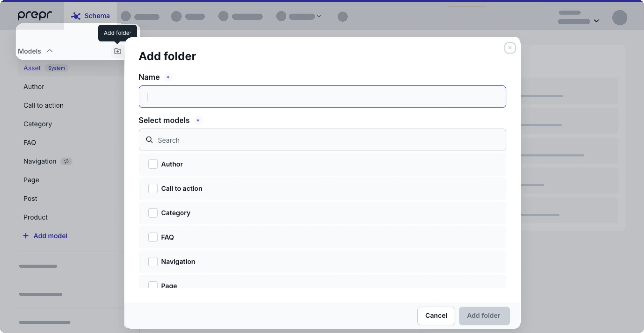
Task: Check the Category checkbox
Action: (153, 213)
